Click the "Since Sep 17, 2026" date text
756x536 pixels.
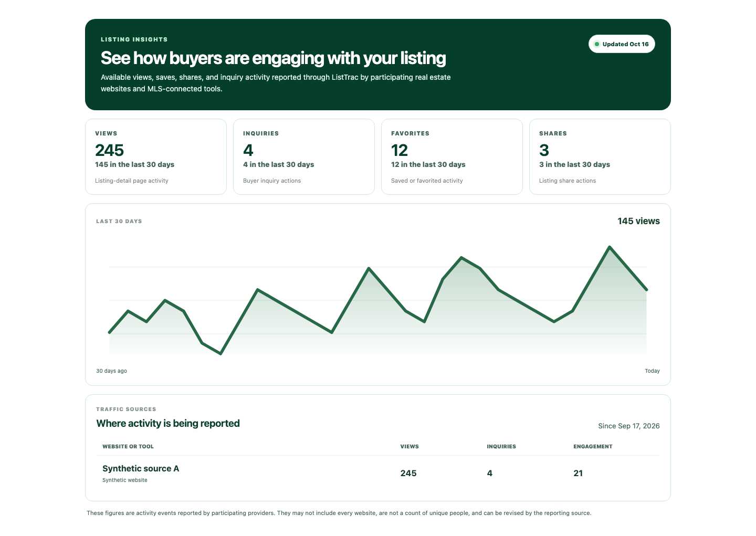point(629,426)
